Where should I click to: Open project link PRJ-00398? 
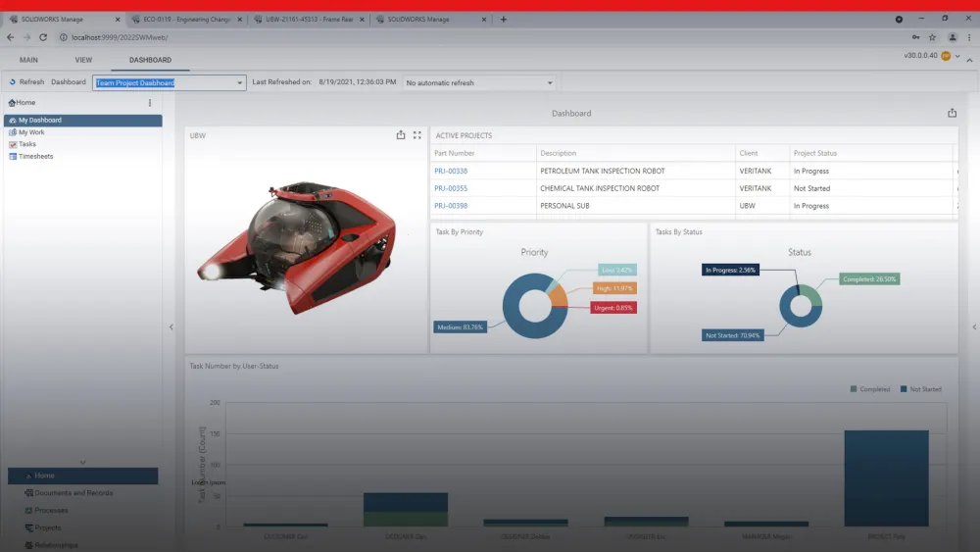click(451, 206)
